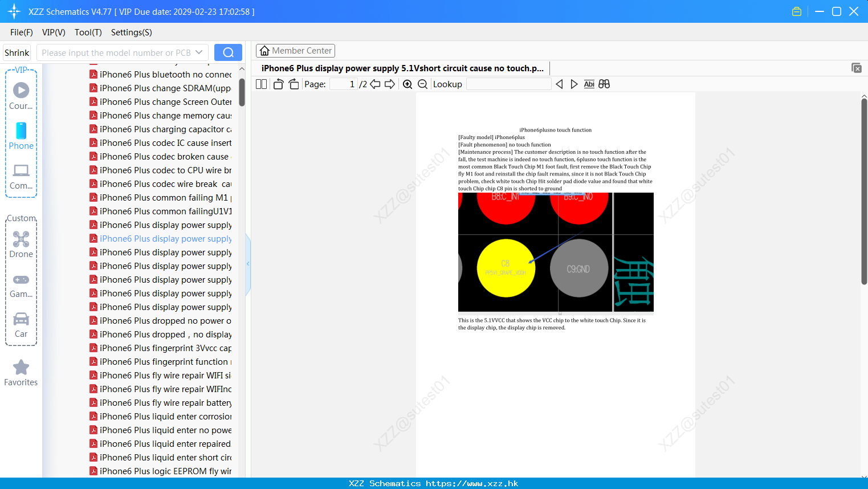
Task: Find previous lookup match triangle
Action: 559,84
